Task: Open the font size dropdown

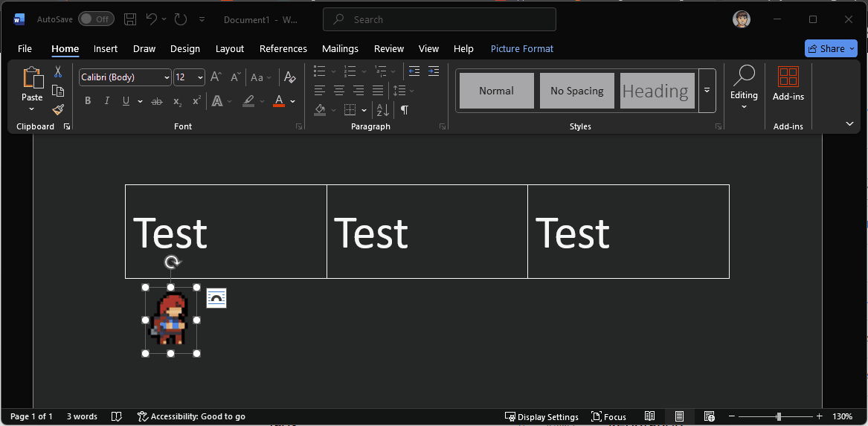Action: (200, 77)
